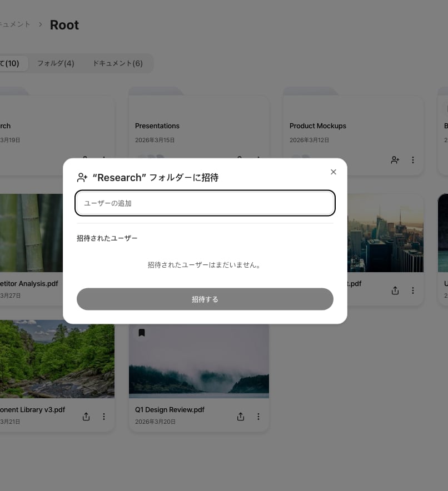Click the 招待する button
The height and width of the screenshot is (491, 448).
[x=205, y=299]
